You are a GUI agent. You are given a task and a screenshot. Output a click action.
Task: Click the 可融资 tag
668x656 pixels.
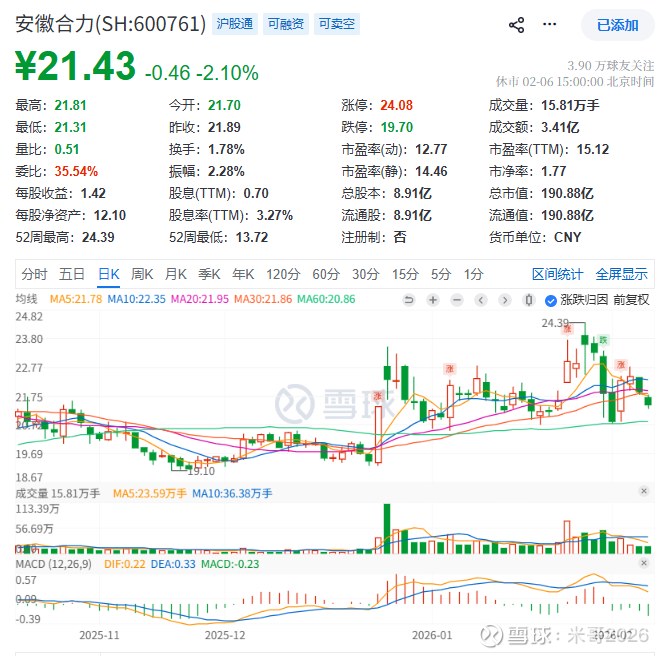[x=285, y=24]
